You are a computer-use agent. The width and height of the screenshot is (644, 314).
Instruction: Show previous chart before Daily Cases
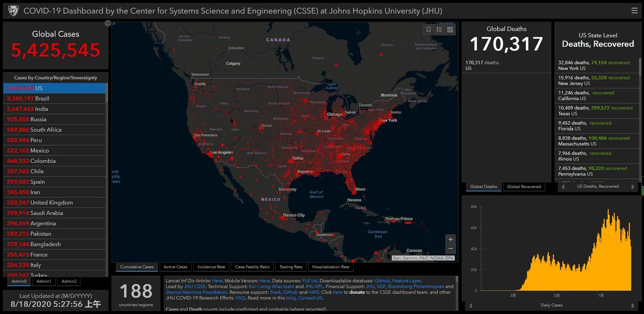point(470,305)
